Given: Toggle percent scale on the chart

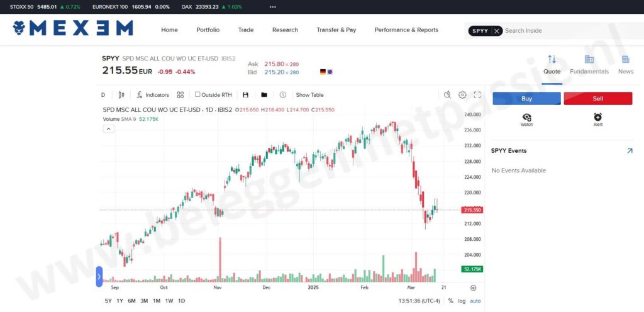Looking at the screenshot, I should click(450, 301).
